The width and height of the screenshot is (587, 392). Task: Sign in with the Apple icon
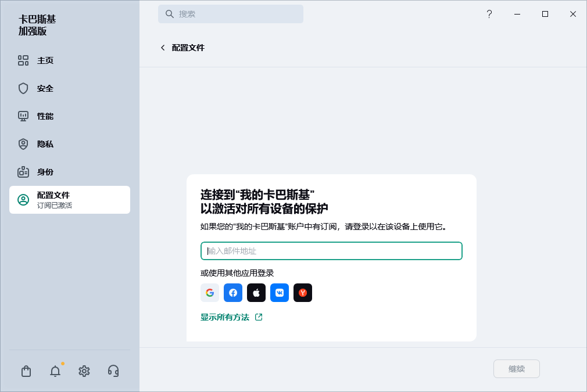256,293
